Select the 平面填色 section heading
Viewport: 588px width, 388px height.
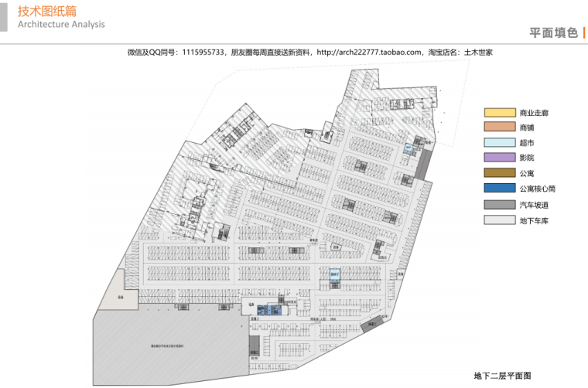pos(553,32)
